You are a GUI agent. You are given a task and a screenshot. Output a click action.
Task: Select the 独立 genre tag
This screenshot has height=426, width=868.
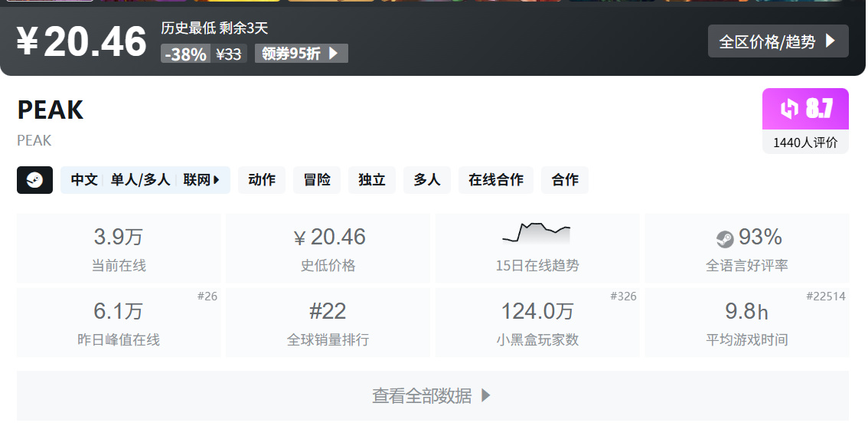372,180
